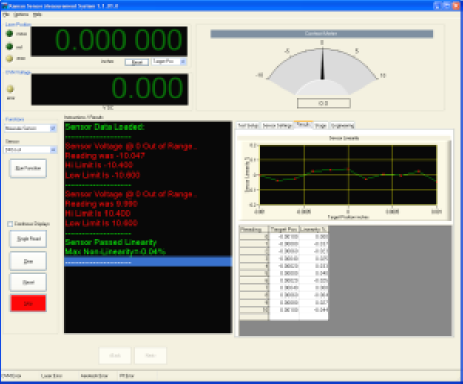The width and height of the screenshot is (463, 384).
Task: Click 'Max Non-Linearity' result line
Action: 115,251
